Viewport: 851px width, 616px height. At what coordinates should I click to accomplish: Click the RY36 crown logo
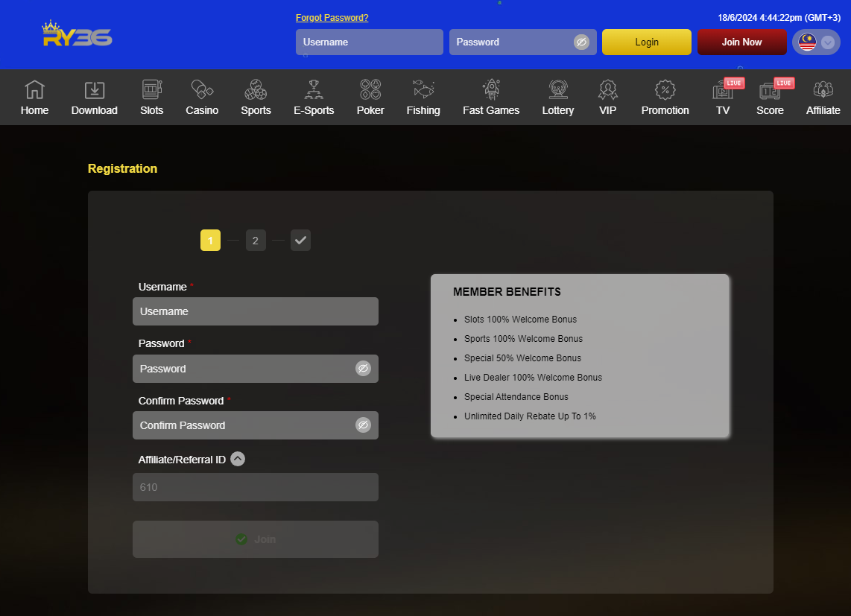(x=77, y=34)
